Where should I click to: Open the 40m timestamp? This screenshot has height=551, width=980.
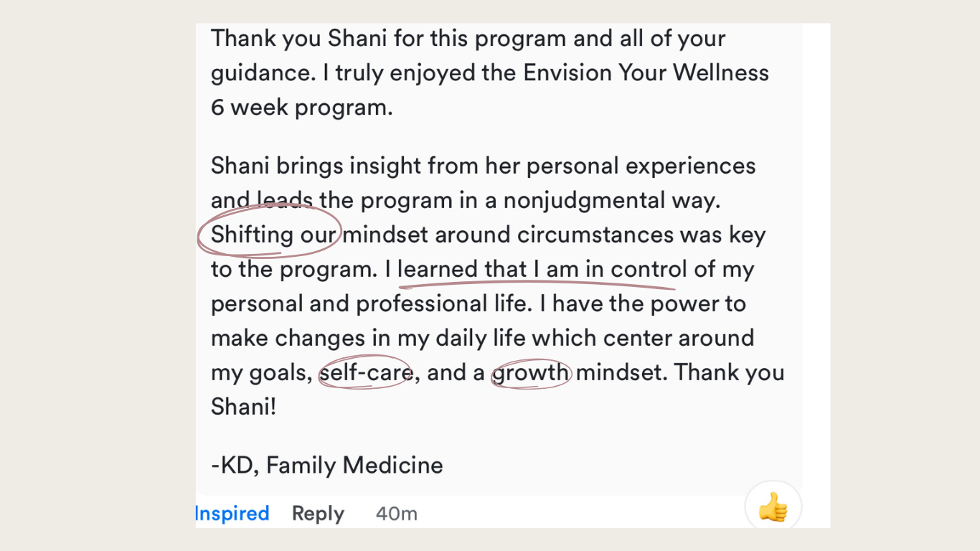(396, 514)
